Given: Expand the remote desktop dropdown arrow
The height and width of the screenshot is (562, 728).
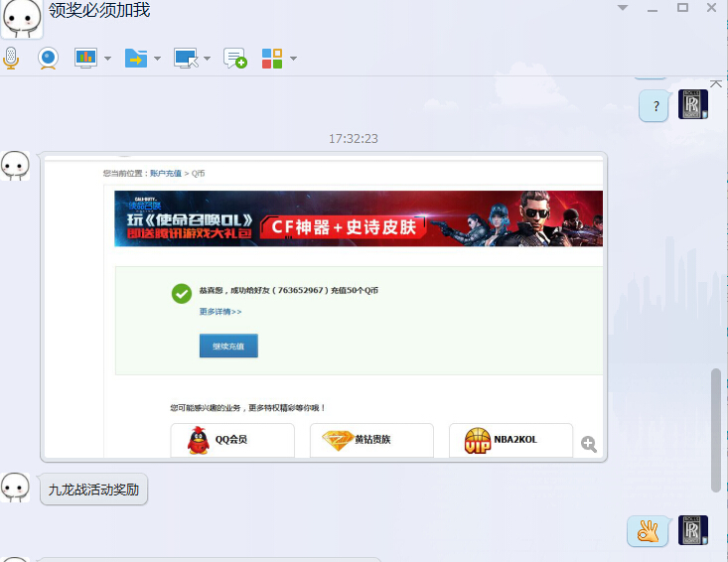Looking at the screenshot, I should 207,59.
